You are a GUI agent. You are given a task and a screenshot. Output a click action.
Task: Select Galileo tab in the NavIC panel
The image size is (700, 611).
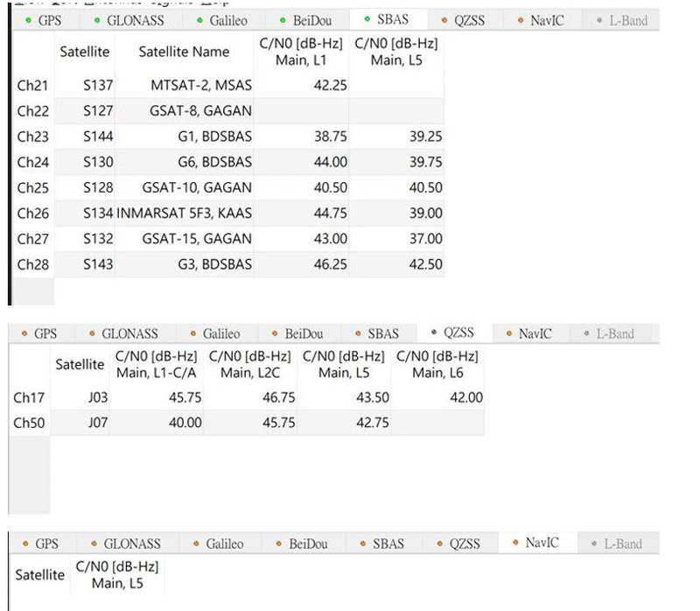(x=220, y=544)
